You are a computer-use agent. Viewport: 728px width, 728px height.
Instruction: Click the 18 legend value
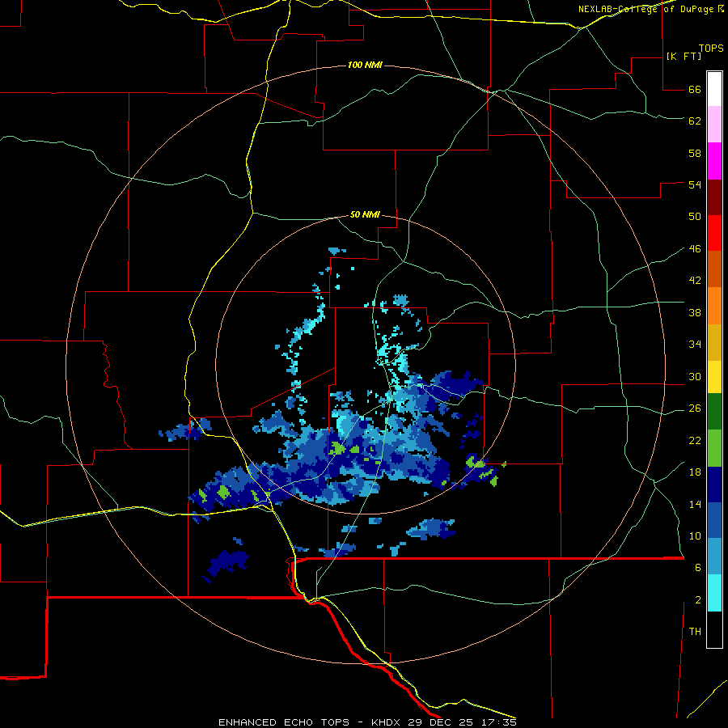pyautogui.click(x=695, y=472)
